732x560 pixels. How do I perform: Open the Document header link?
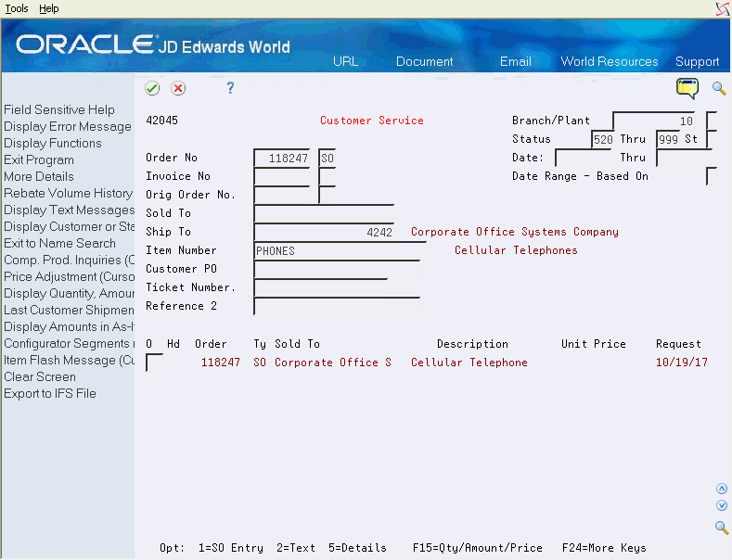(424, 61)
